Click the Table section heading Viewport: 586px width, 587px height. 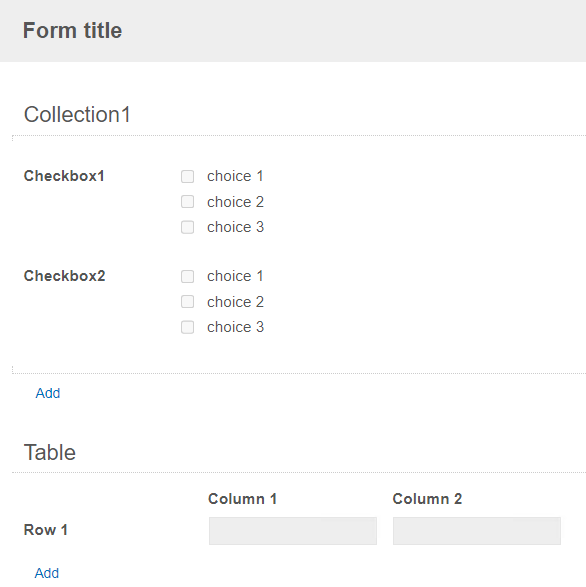click(50, 452)
